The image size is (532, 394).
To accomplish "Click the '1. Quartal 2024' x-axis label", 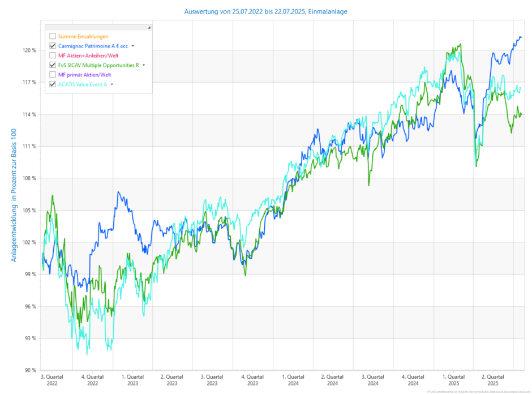I will 293,379.
